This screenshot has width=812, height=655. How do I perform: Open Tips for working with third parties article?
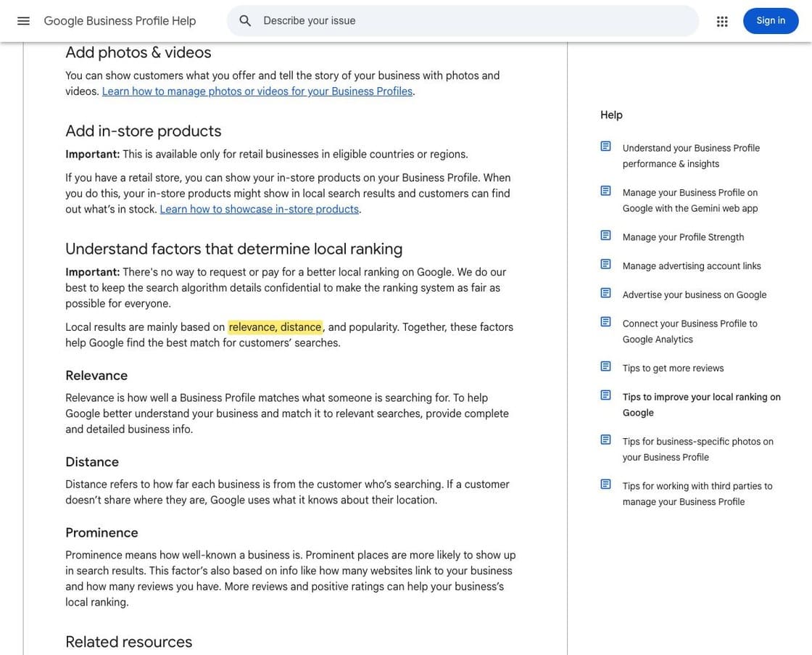[697, 494]
